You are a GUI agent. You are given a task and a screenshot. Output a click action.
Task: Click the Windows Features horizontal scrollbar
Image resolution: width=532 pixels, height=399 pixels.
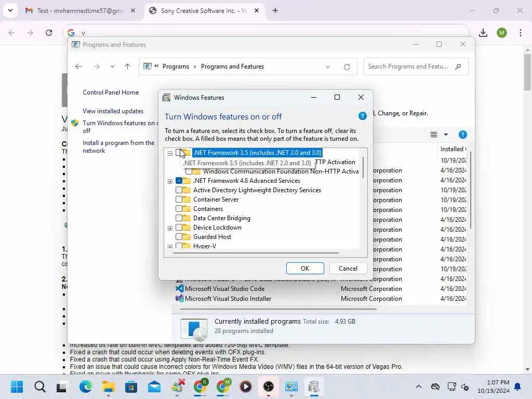point(256,253)
